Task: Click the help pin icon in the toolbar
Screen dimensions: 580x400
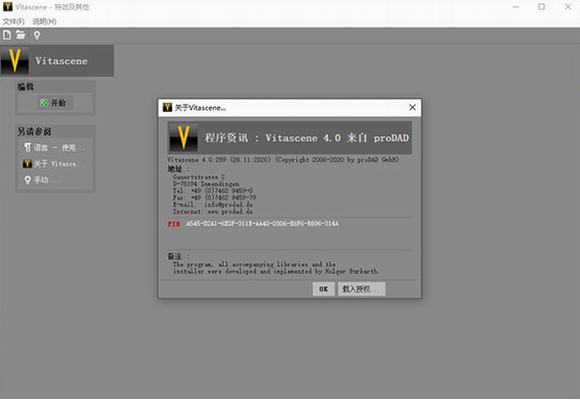Action: 37,36
